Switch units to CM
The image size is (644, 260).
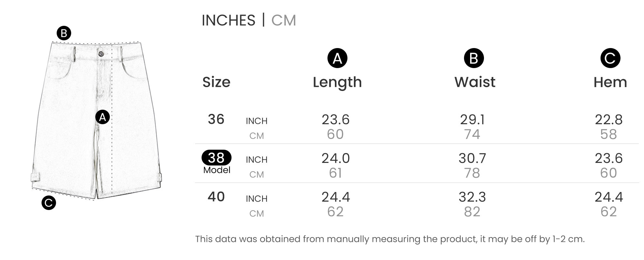283,20
